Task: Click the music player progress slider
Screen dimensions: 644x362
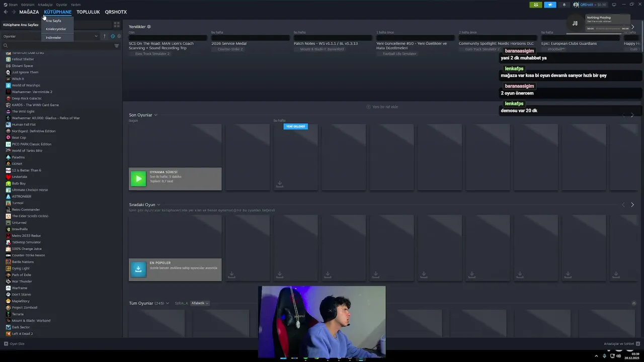Action: click(608, 29)
